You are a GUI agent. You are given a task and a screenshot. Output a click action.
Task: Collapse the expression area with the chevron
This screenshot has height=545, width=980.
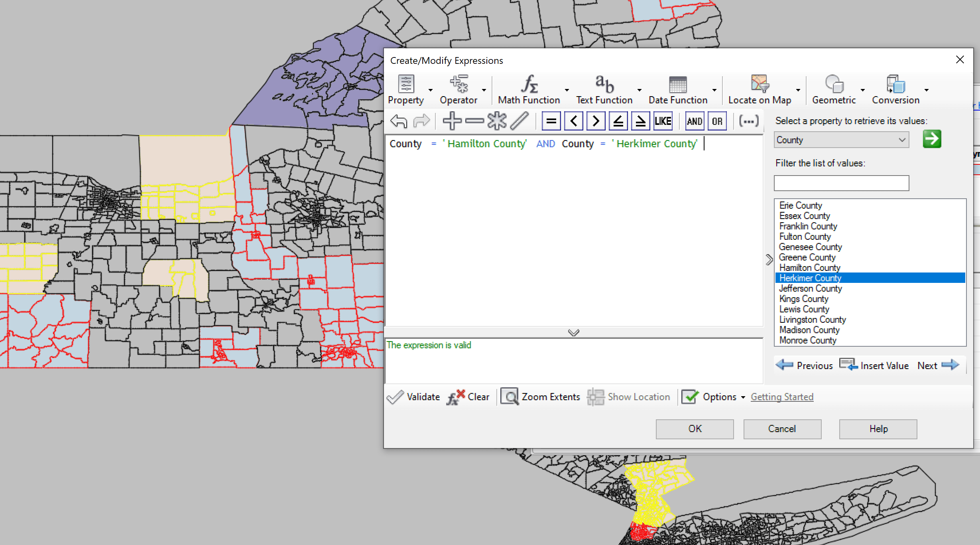click(573, 332)
